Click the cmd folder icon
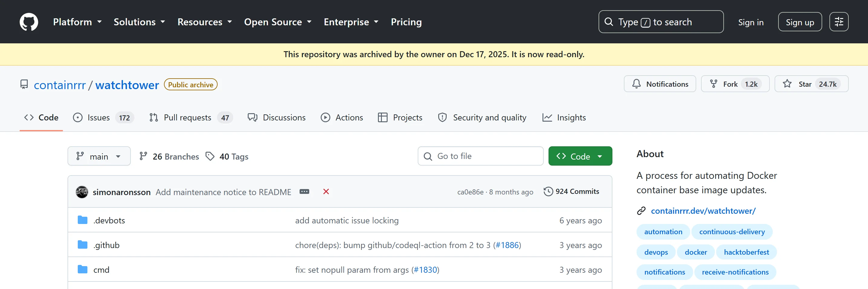The width and height of the screenshot is (868, 289). pyautogui.click(x=83, y=269)
